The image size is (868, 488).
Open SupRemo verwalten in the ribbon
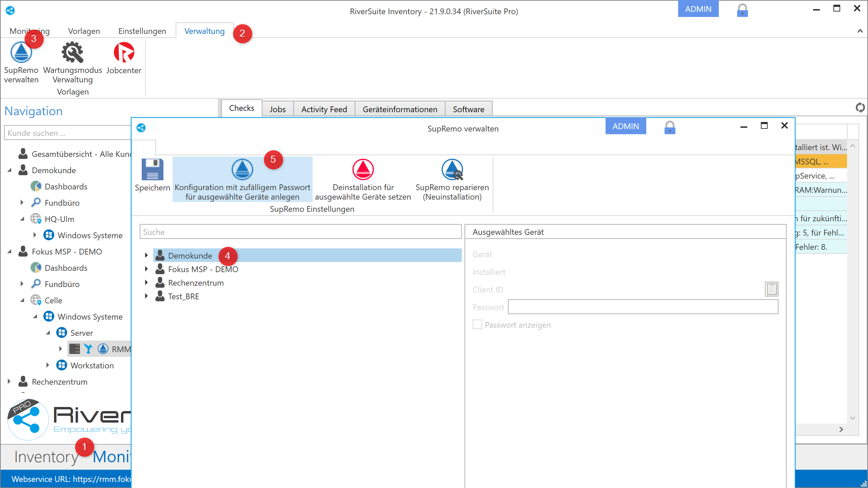coord(21,63)
